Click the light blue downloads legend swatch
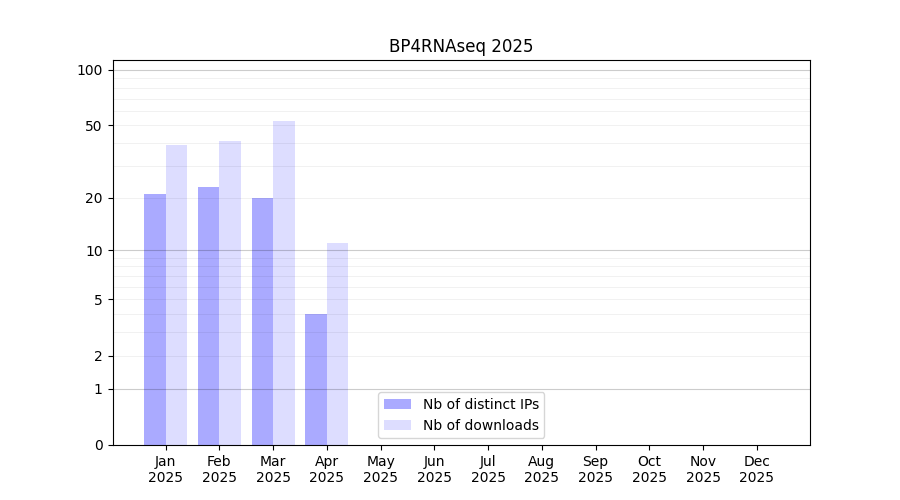900x500 pixels. [x=397, y=425]
